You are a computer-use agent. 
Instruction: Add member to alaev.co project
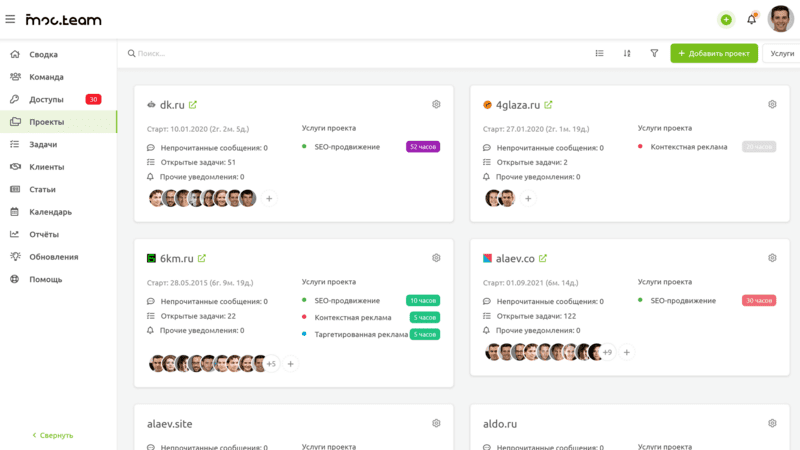(627, 352)
